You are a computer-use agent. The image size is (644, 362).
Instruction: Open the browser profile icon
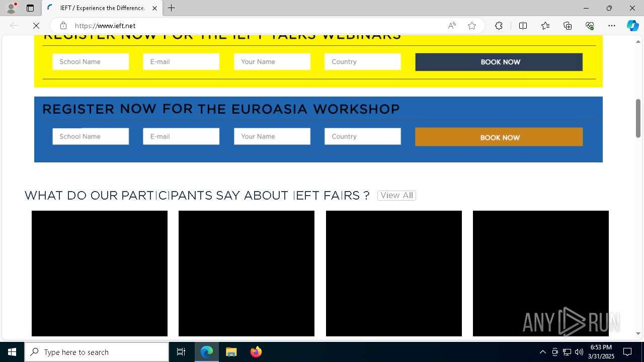[x=11, y=8]
